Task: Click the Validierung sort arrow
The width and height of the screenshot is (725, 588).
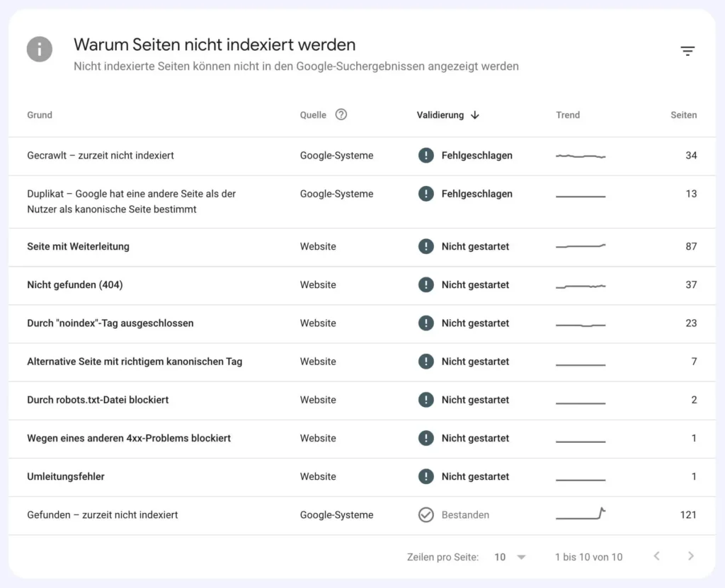Action: (475, 115)
